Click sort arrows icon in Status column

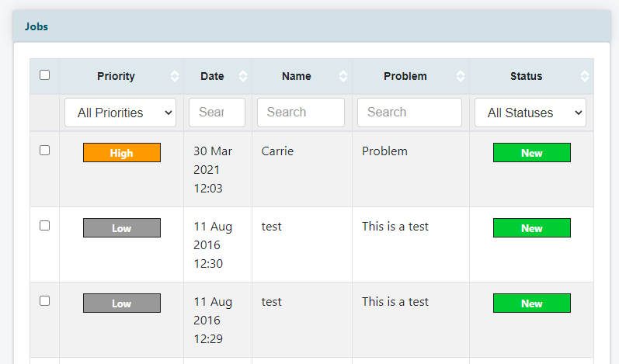(x=585, y=76)
